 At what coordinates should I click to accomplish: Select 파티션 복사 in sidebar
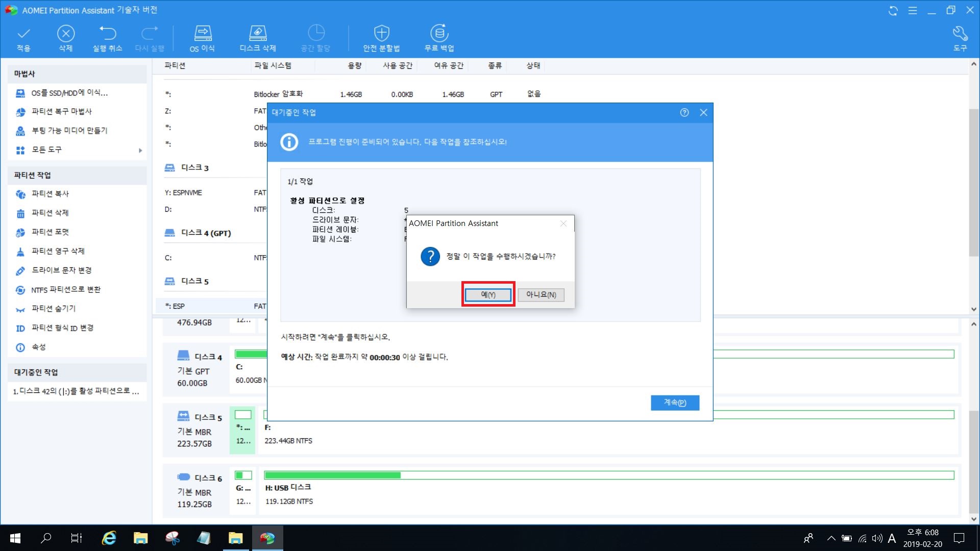[x=50, y=194]
